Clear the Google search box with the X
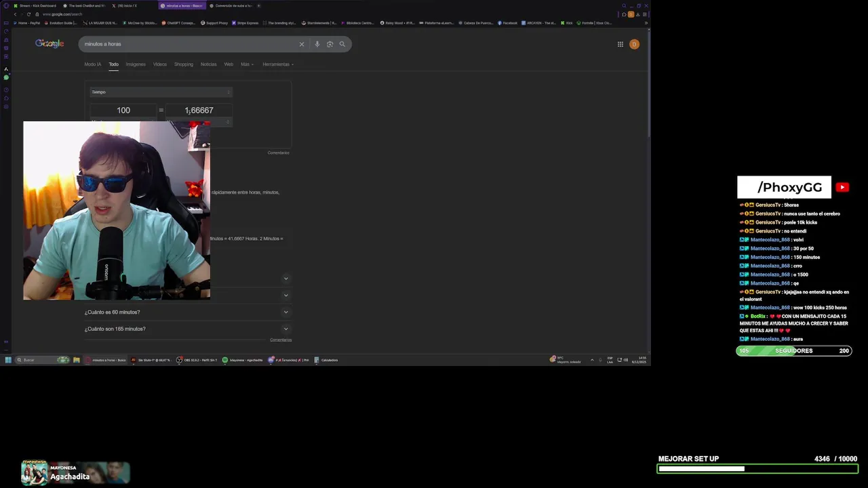This screenshot has height=488, width=868. pyautogui.click(x=302, y=44)
